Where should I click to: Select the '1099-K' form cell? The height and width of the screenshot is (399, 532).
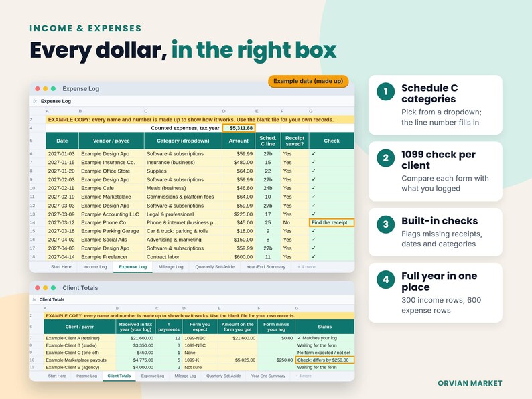(x=200, y=360)
